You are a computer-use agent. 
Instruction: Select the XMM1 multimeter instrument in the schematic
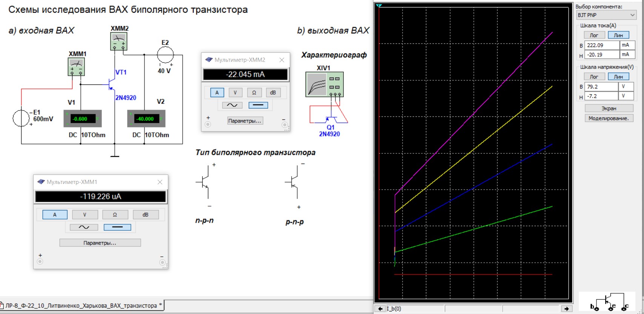pyautogui.click(x=77, y=67)
